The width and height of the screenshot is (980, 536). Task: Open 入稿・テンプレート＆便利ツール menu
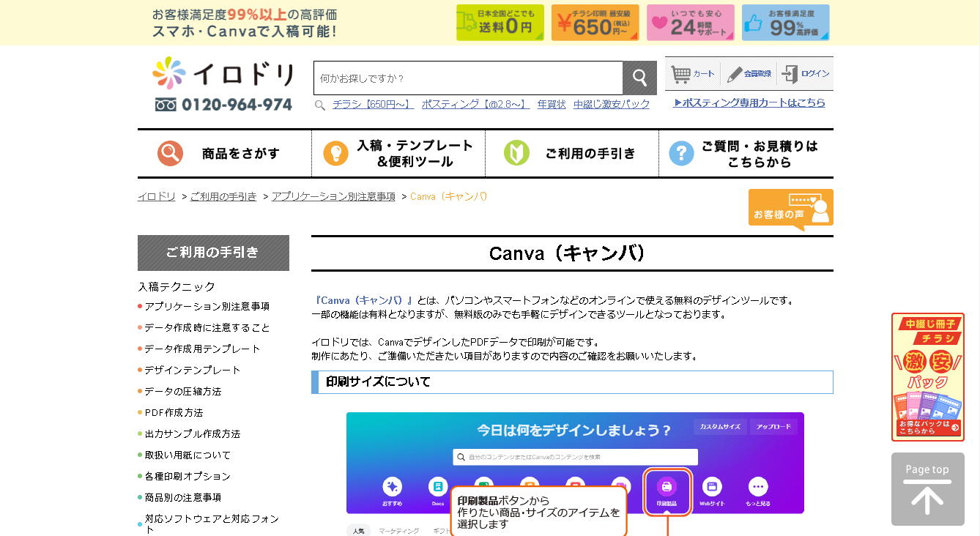point(398,154)
